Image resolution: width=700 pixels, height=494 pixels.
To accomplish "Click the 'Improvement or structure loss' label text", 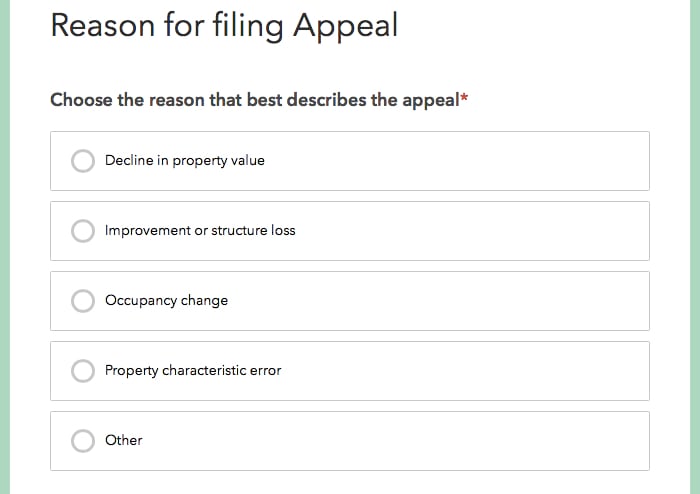I will point(200,230).
